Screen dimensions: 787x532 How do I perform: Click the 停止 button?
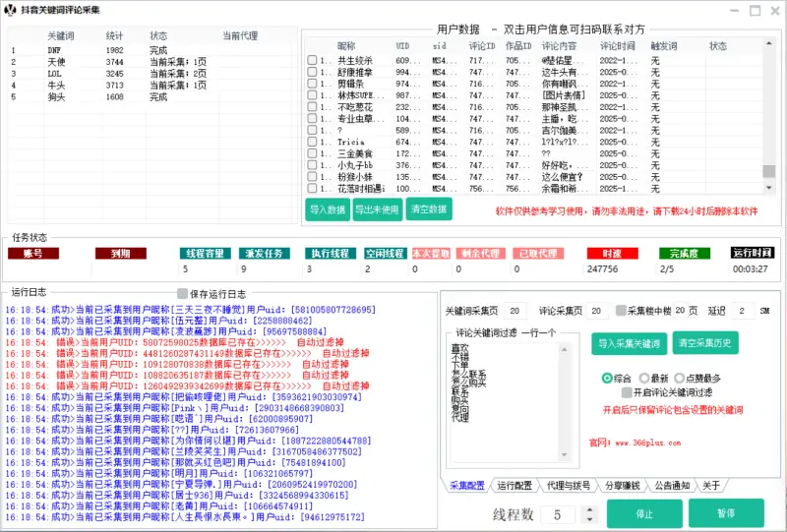pyautogui.click(x=644, y=513)
